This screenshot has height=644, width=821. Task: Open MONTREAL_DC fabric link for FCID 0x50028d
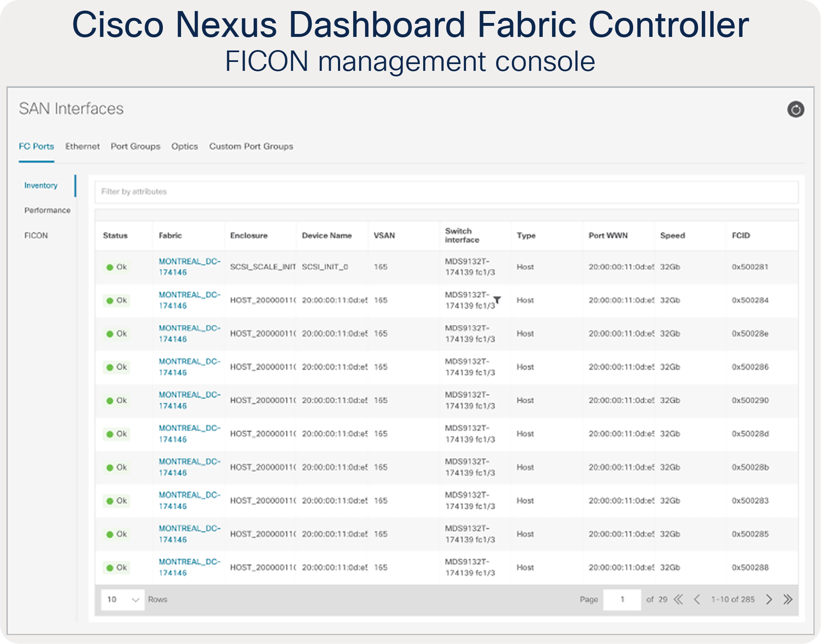tap(190, 434)
